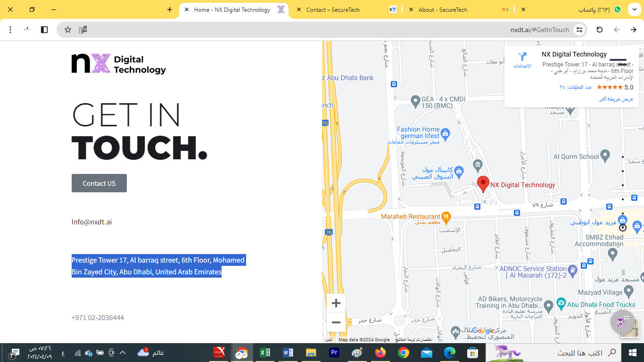Viewport: 644px width, 362px height.
Task: Select the Fashion Home shopping bag marker
Action: [x=446, y=134]
